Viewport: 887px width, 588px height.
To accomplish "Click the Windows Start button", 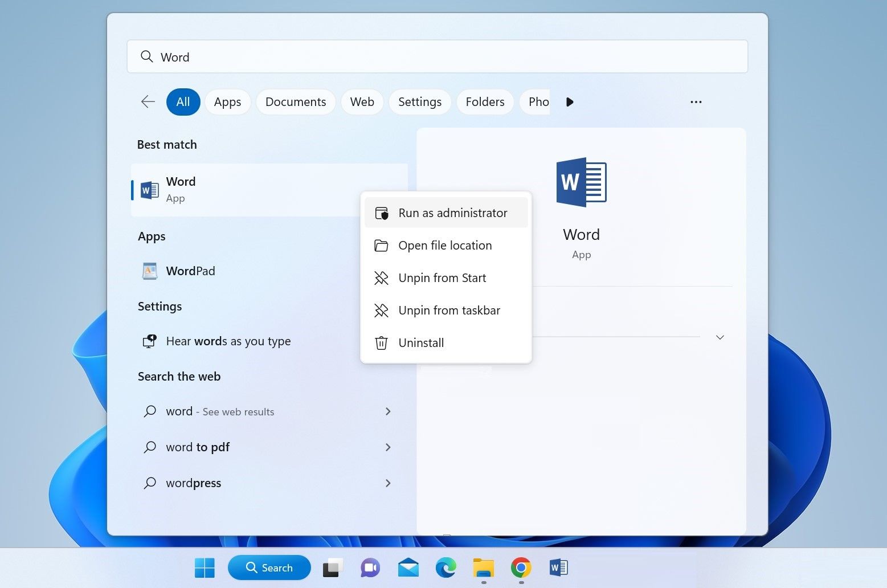I will coord(205,567).
